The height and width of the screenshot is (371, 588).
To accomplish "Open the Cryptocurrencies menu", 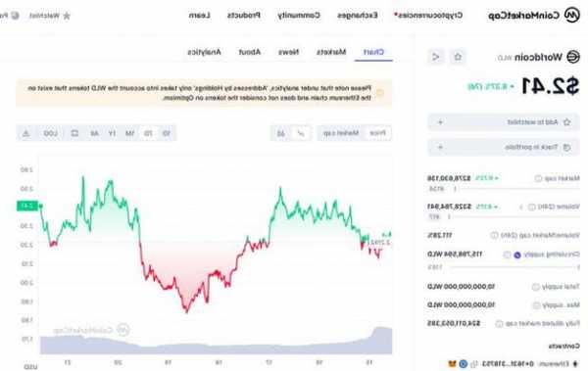I will [x=428, y=16].
